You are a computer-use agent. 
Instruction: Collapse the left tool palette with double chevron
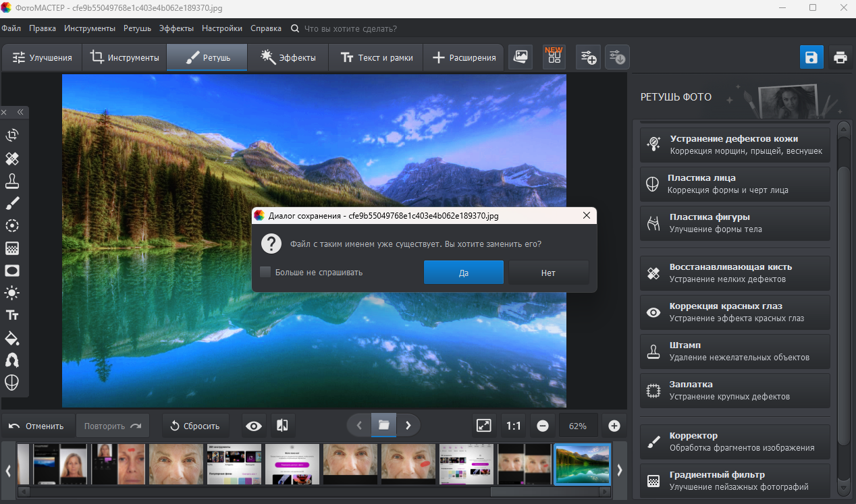click(x=20, y=112)
